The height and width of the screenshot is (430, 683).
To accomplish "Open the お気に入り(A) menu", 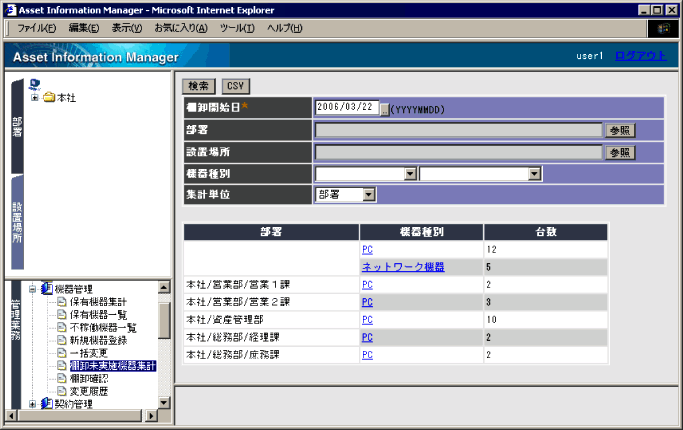I will (x=180, y=27).
